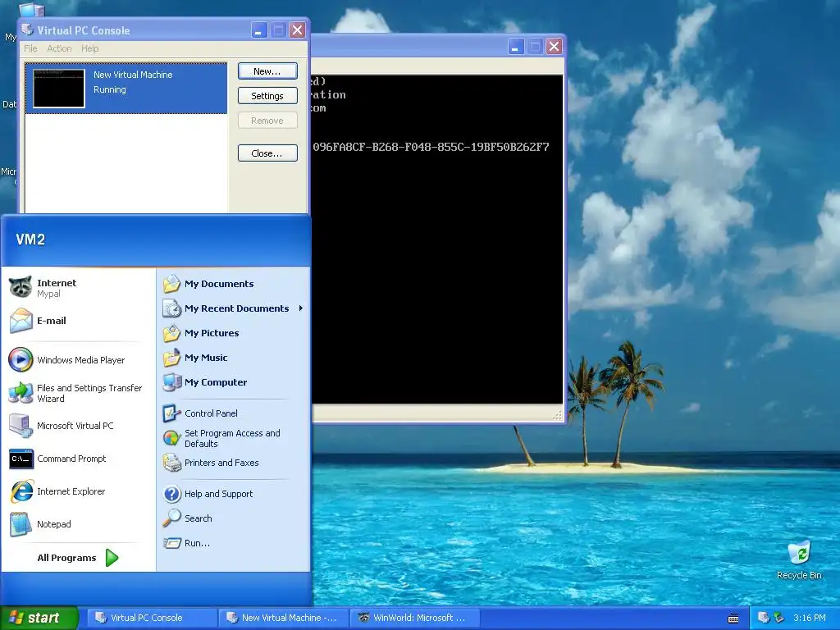The height and width of the screenshot is (630, 840).
Task: Select New Virtual Machine thumbnail preview
Action: 59,89
